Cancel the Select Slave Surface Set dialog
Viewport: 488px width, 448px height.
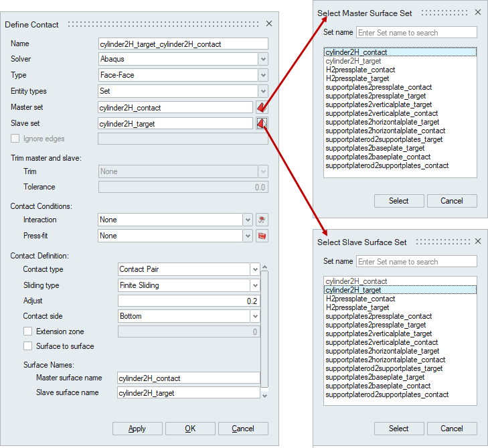point(451,429)
